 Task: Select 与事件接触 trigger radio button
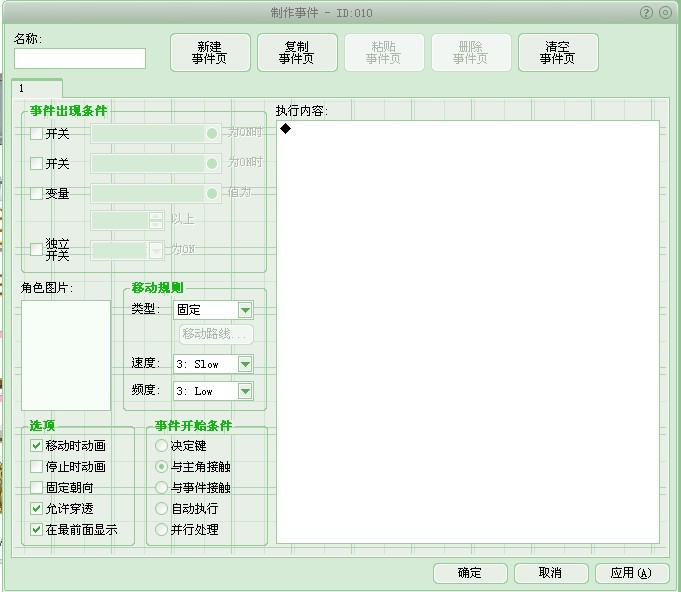pos(161,488)
